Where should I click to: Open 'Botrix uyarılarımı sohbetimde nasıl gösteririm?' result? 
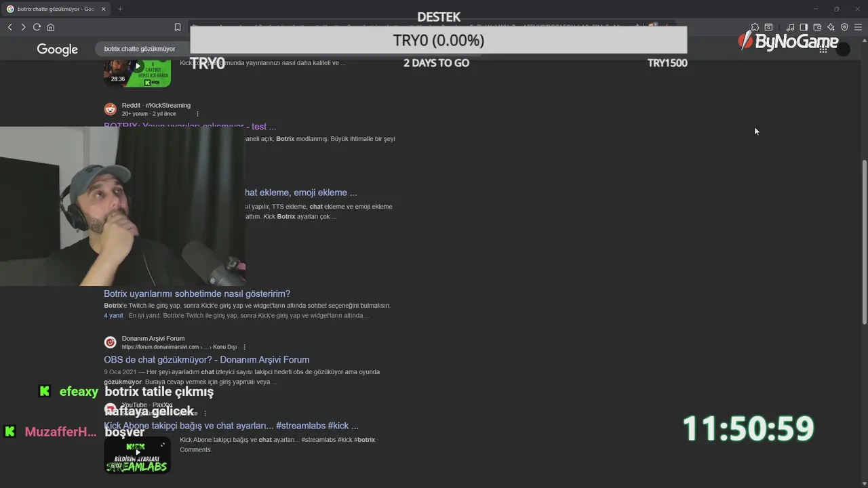coord(197,293)
